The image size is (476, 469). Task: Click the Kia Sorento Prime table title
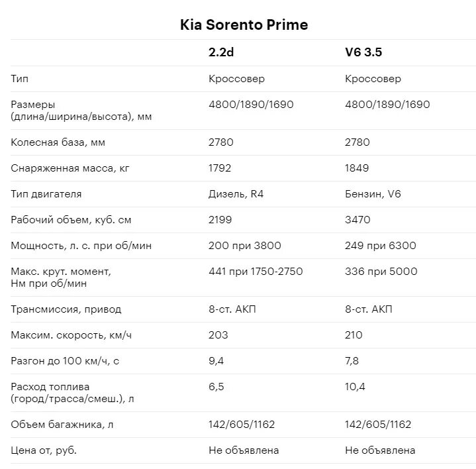pyautogui.click(x=244, y=25)
